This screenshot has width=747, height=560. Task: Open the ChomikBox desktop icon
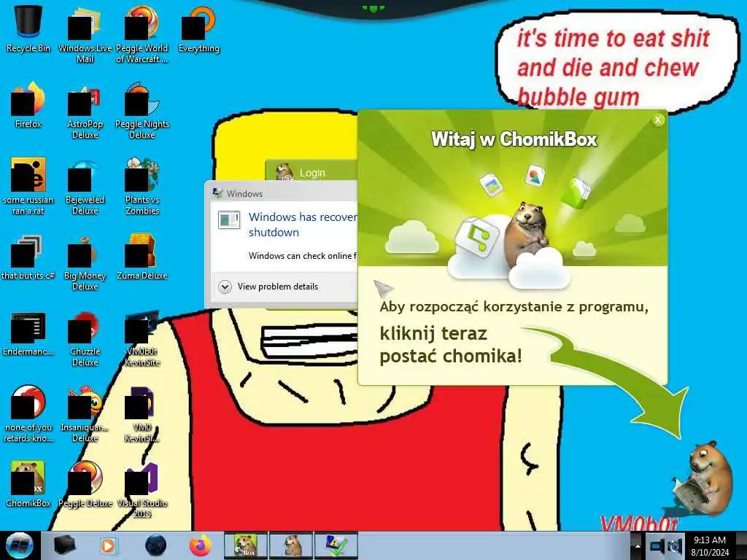(x=28, y=484)
